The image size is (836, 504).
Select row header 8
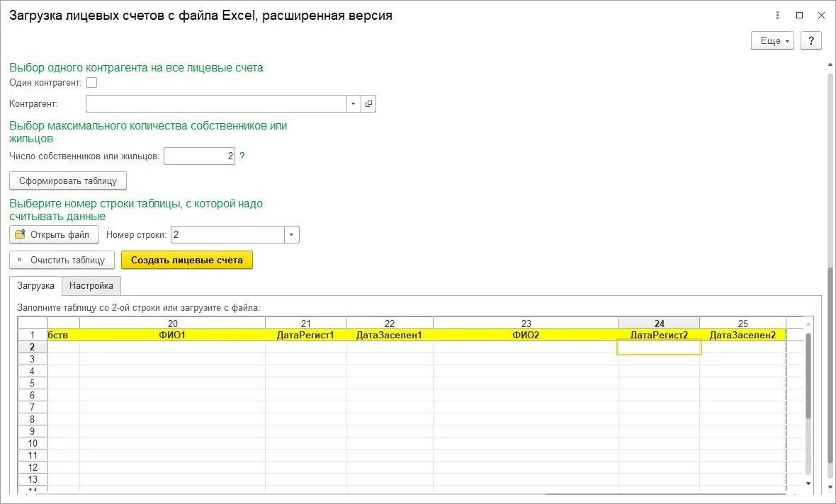33,419
